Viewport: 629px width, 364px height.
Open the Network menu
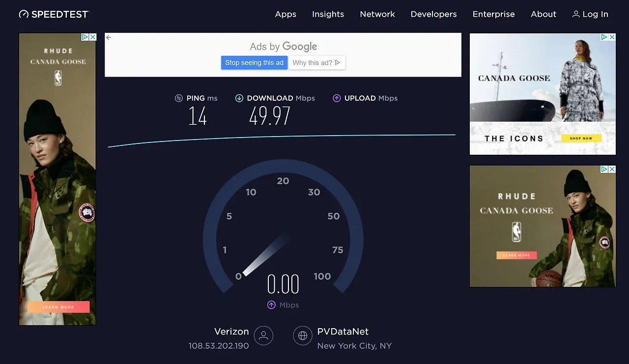[x=377, y=14]
